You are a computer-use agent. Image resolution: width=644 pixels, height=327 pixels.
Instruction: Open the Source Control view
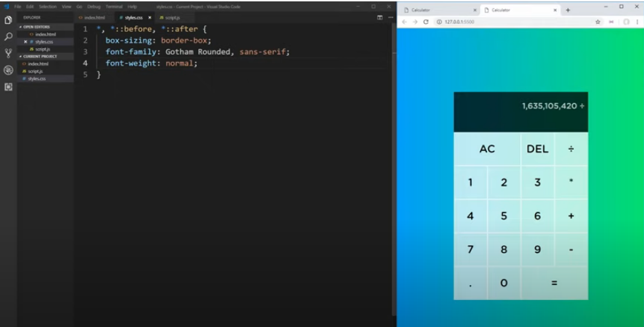pos(8,53)
